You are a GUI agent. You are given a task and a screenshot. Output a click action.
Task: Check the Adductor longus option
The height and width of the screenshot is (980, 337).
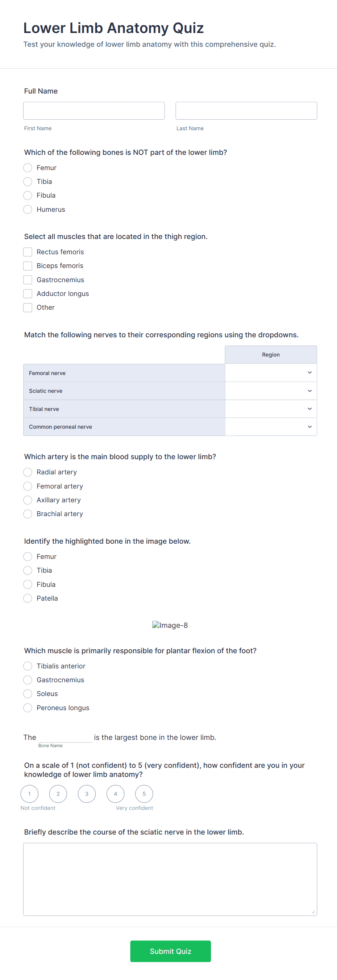pyautogui.click(x=27, y=293)
